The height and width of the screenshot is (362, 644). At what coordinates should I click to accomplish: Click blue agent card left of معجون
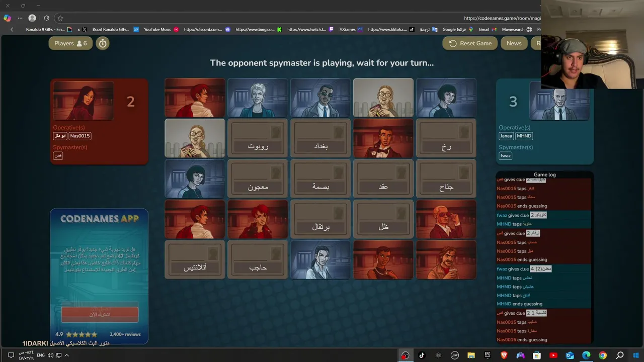195,179
